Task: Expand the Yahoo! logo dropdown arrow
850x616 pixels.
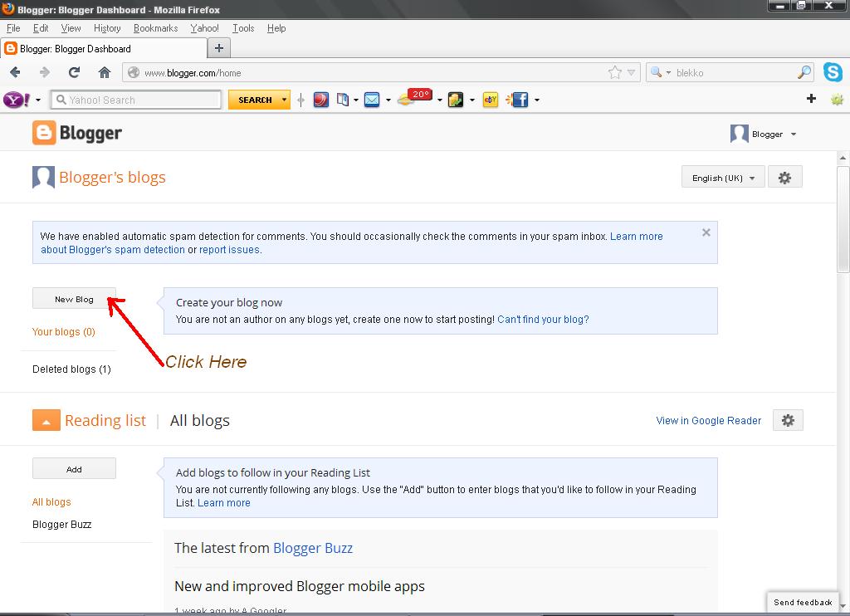Action: tap(38, 100)
